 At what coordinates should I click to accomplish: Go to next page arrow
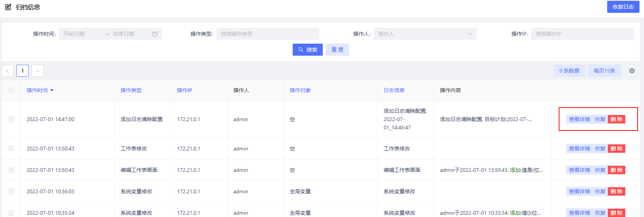(38, 71)
